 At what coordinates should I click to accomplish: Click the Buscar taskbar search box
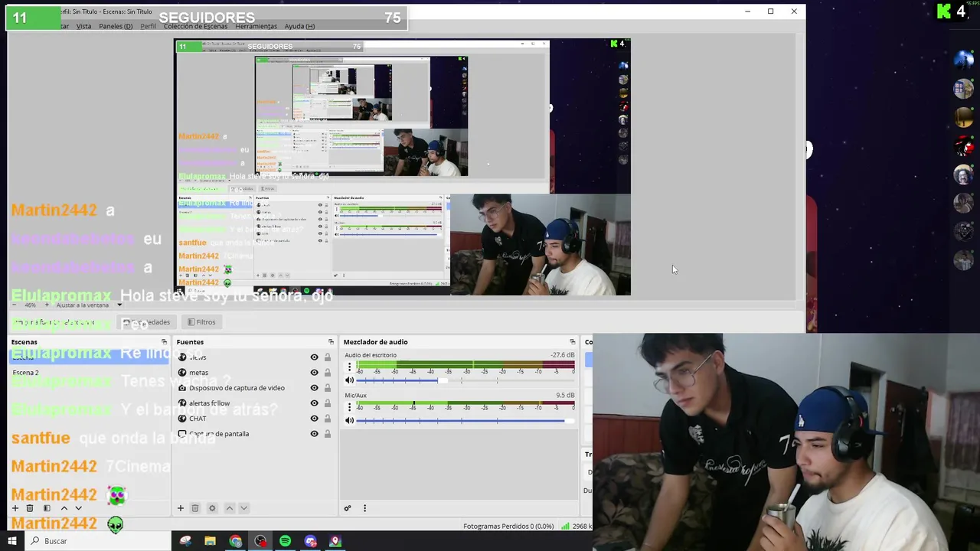100,541
